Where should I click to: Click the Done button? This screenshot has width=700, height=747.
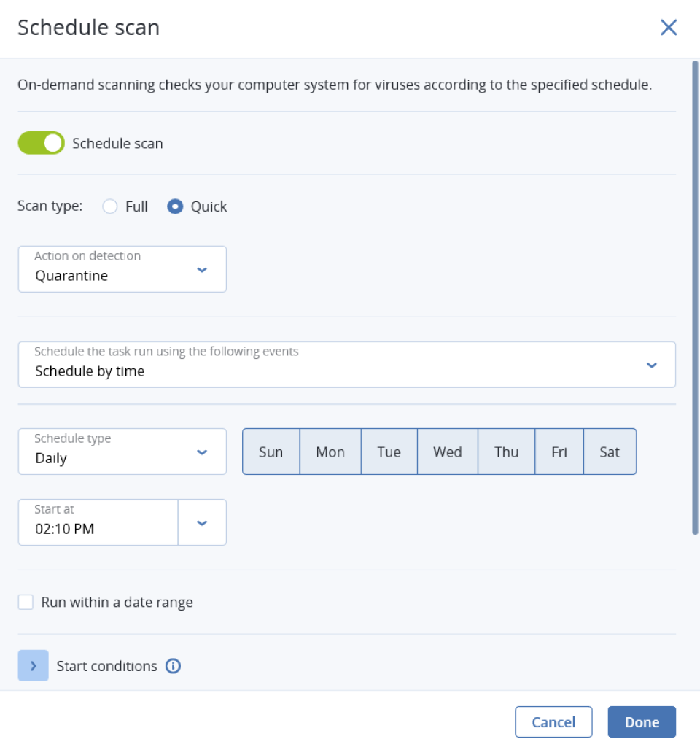point(642,721)
